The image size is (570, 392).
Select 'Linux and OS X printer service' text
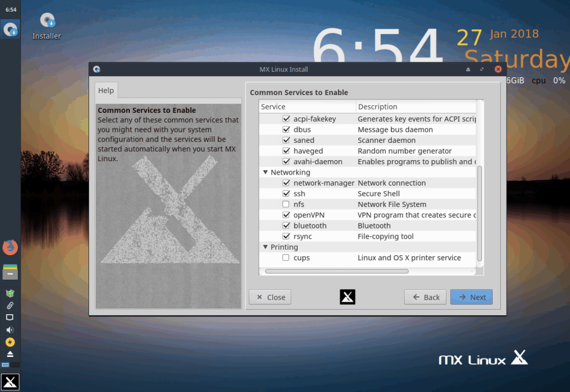tap(409, 257)
